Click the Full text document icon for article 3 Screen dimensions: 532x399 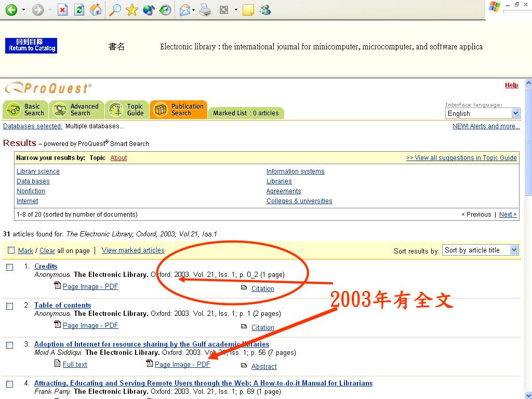(x=58, y=364)
